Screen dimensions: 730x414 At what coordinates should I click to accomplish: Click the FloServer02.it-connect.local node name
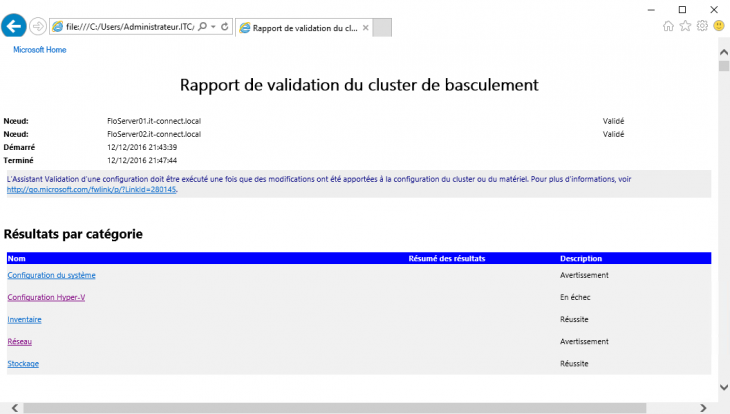154,134
